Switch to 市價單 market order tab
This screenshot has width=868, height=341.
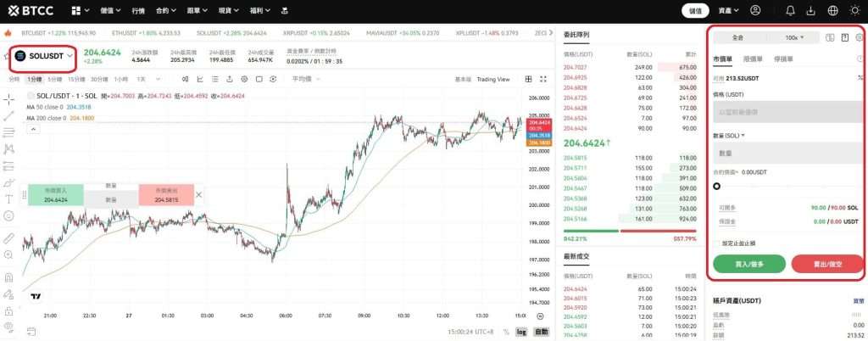pos(722,59)
